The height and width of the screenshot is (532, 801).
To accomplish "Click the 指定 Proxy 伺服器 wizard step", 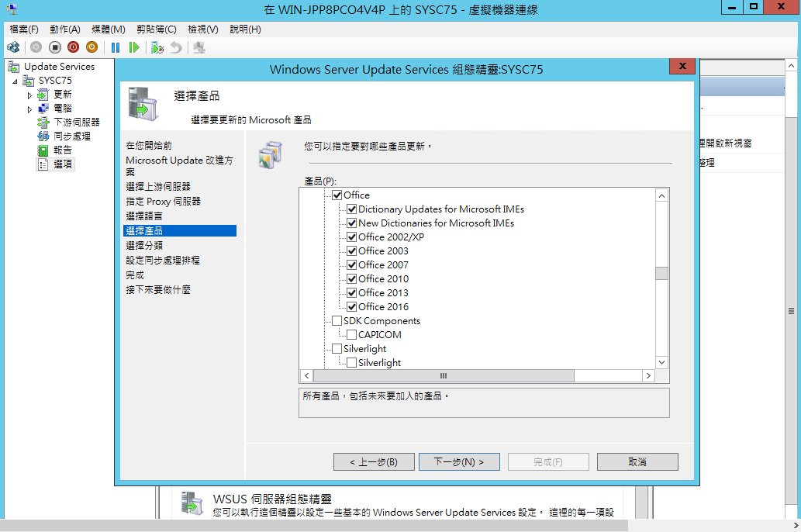I will [164, 202].
